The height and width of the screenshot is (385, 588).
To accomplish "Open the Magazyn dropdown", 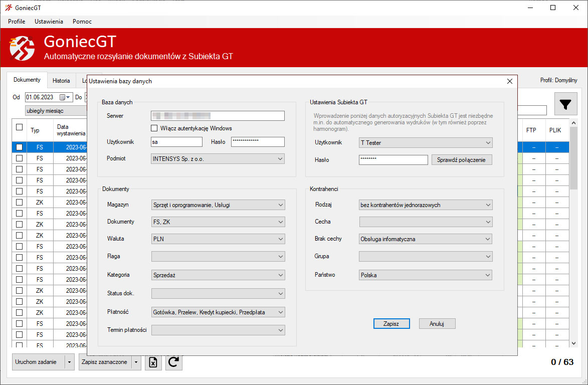I will coord(218,205).
